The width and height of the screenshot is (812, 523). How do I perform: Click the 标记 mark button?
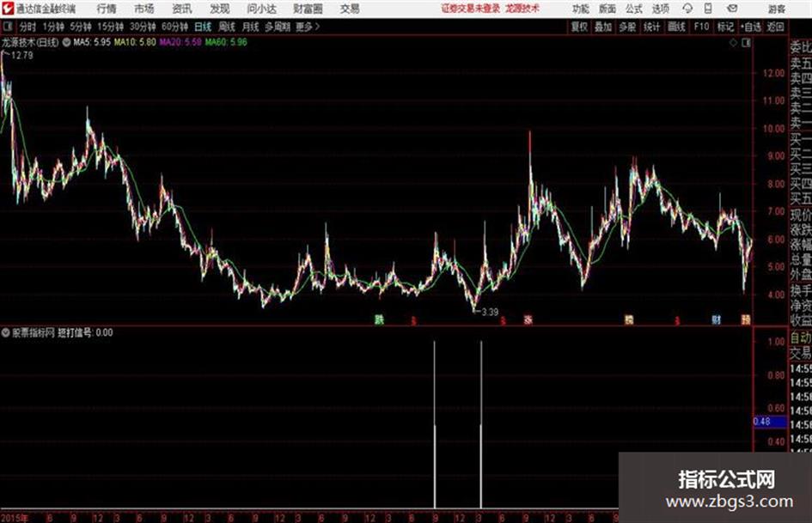pos(725,27)
